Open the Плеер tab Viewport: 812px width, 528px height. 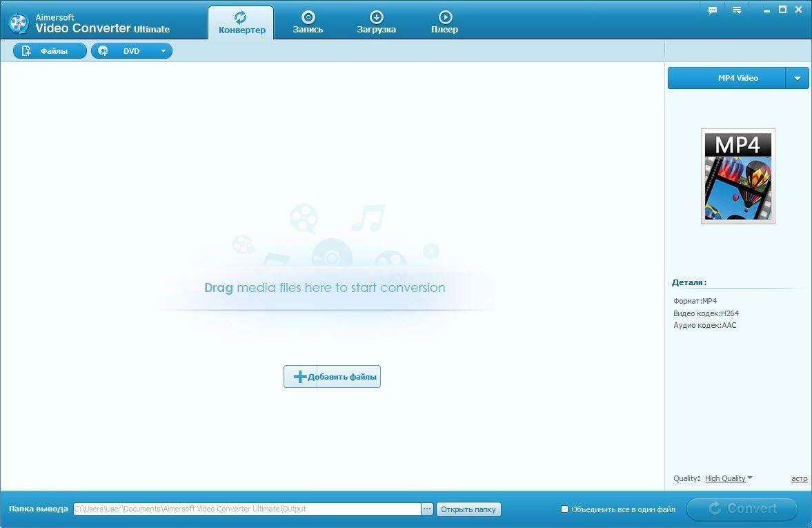tap(444, 23)
